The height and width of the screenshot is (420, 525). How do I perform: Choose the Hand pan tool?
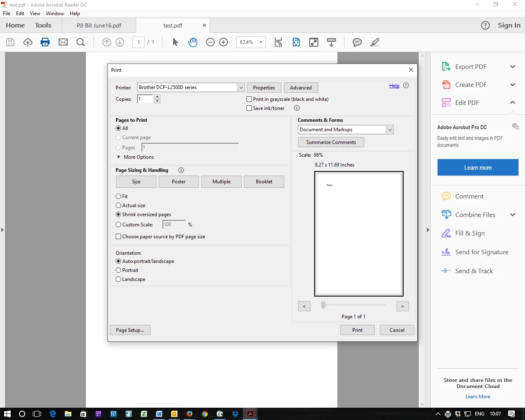[x=193, y=42]
